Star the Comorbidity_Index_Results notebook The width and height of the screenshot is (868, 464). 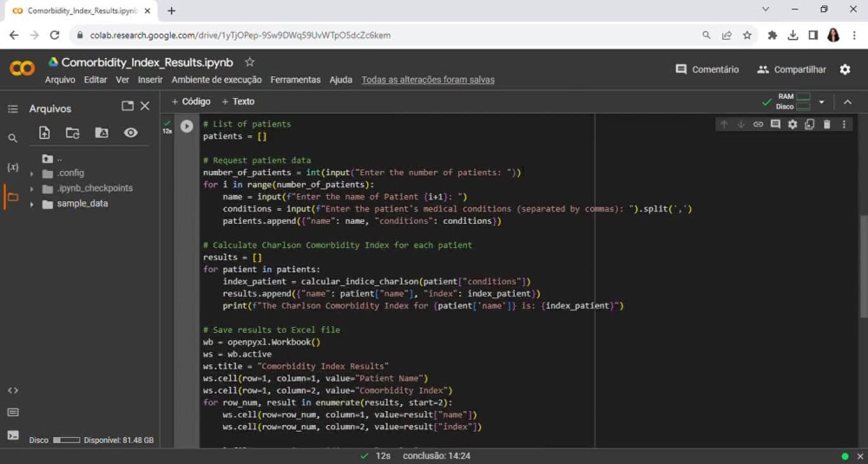tap(250, 62)
